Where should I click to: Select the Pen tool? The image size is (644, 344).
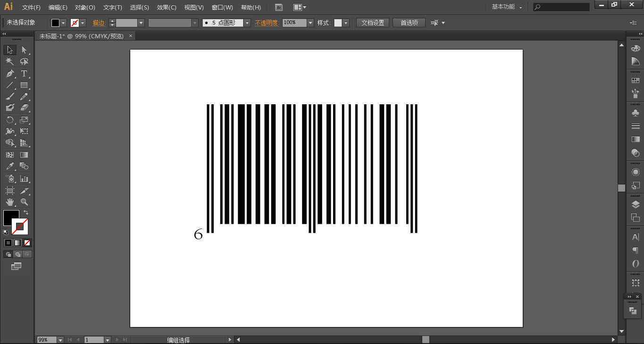coord(10,74)
